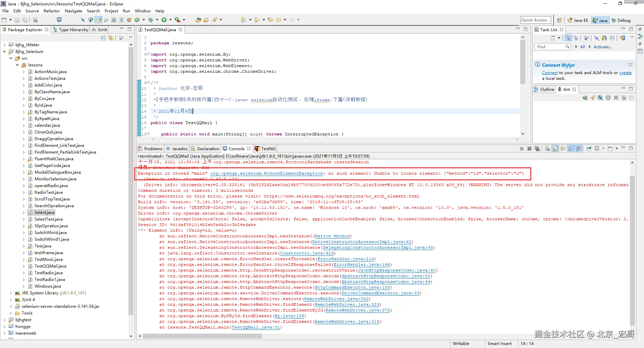Expand JRE System Library node
Image resolution: width=644 pixels, height=348 pixels.
pyautogui.click(x=11, y=293)
